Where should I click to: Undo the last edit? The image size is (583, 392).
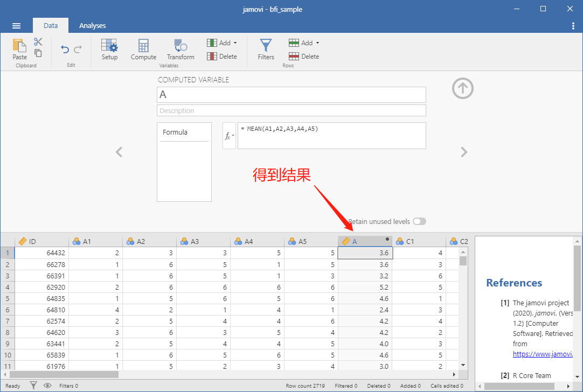(65, 49)
